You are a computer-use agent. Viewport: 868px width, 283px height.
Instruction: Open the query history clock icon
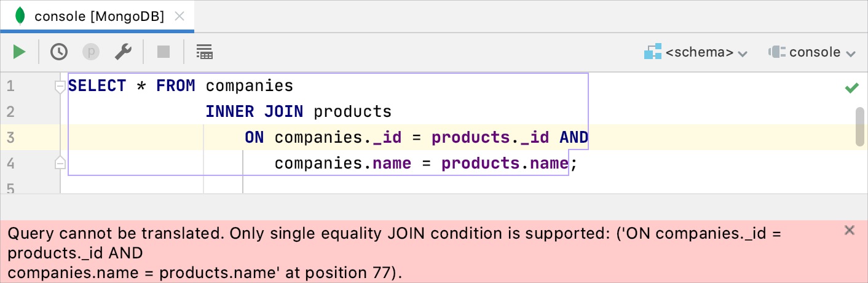59,52
